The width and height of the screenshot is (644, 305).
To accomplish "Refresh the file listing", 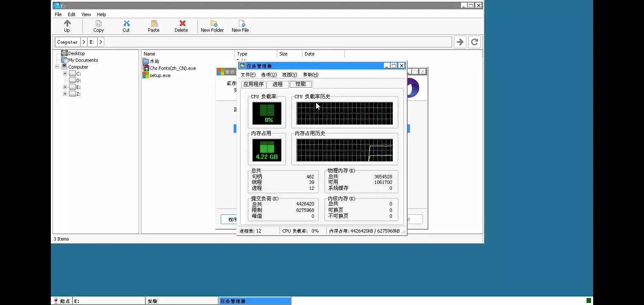I will pyautogui.click(x=475, y=42).
